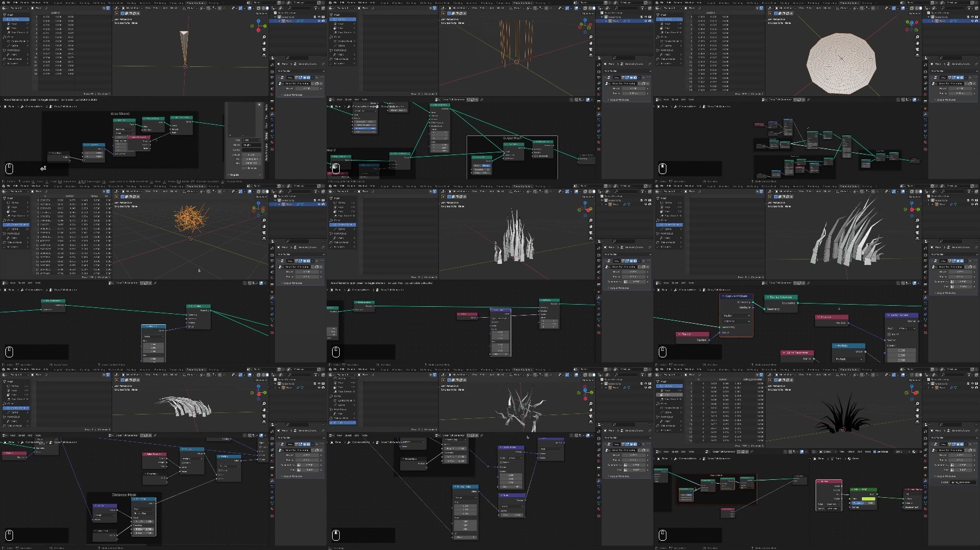980x550 pixels.
Task: Click Blender logo icon in single-strand screenshot
Action: point(3,3)
